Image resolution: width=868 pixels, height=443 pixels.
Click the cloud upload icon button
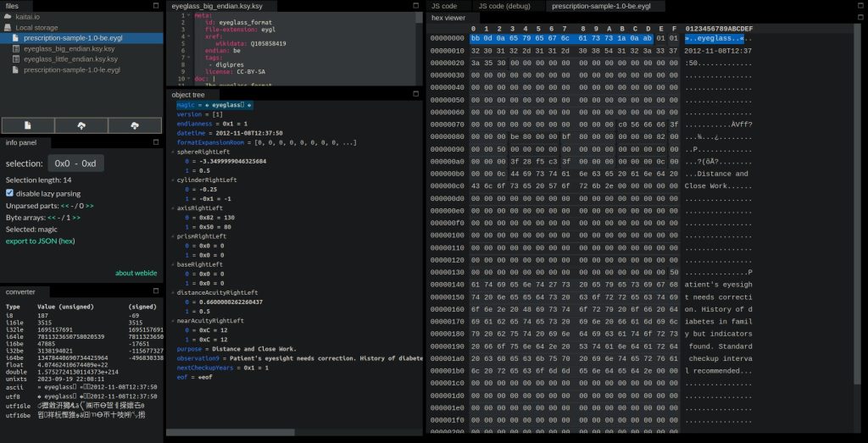tap(81, 125)
